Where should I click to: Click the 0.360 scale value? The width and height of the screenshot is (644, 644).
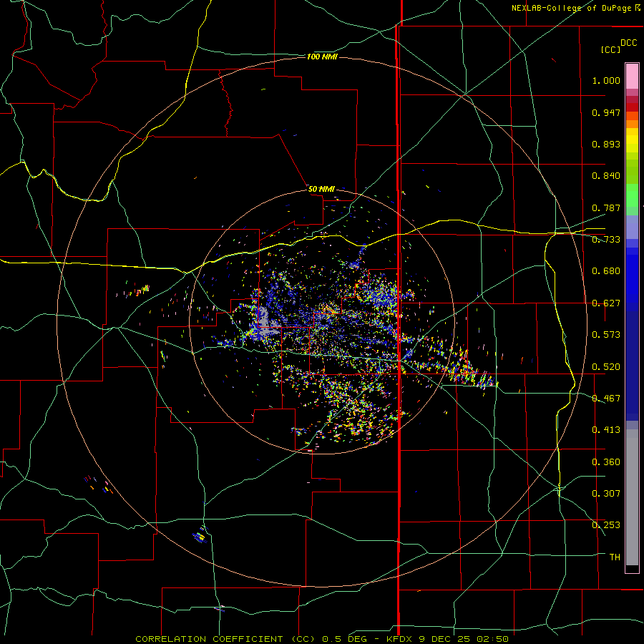606,462
